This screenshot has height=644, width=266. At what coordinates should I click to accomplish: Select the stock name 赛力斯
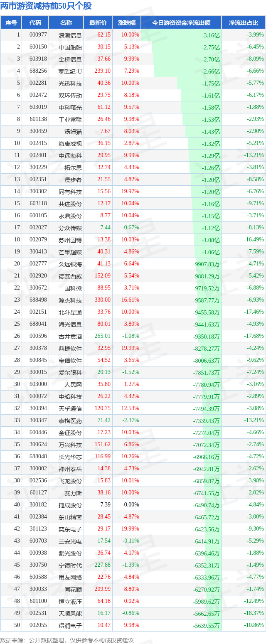point(73,493)
